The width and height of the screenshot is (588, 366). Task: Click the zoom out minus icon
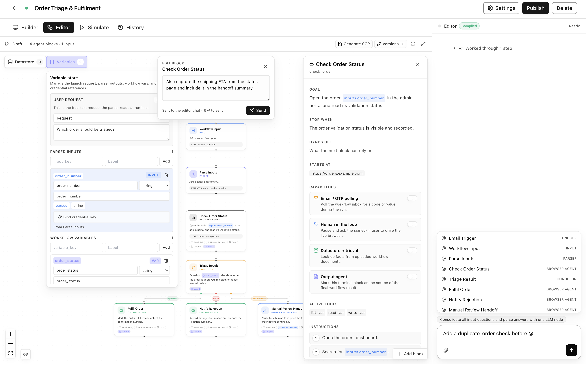[11, 345]
